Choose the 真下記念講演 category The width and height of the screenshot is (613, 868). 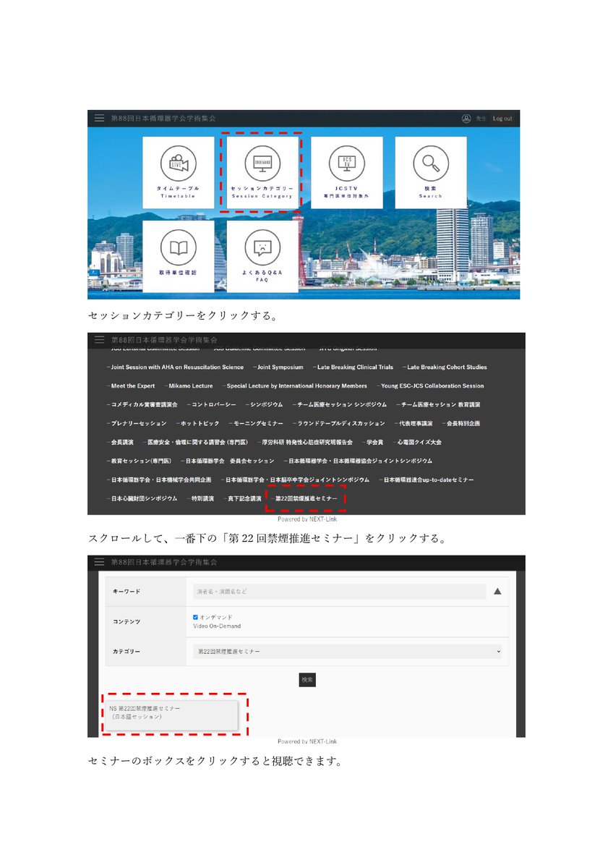pos(242,499)
